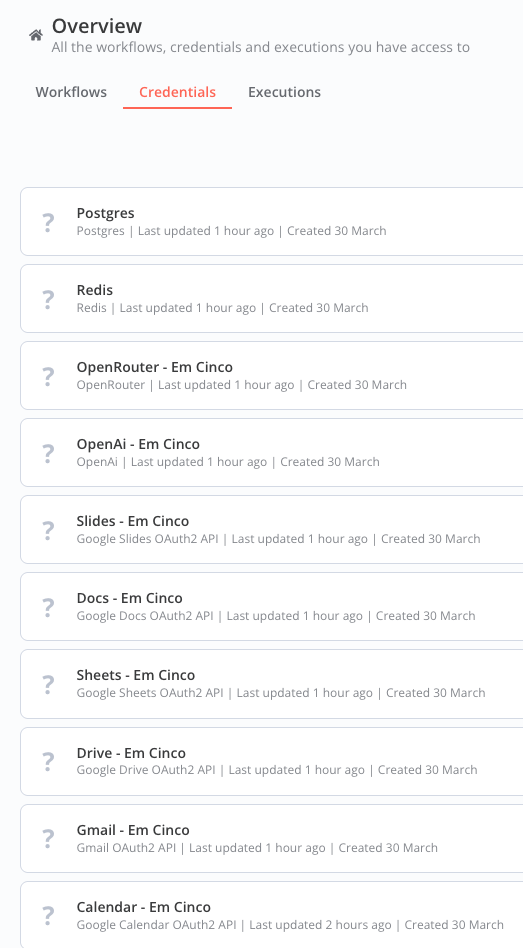The width and height of the screenshot is (523, 948).
Task: Click the Drive credential's question mark icon
Action: click(48, 761)
